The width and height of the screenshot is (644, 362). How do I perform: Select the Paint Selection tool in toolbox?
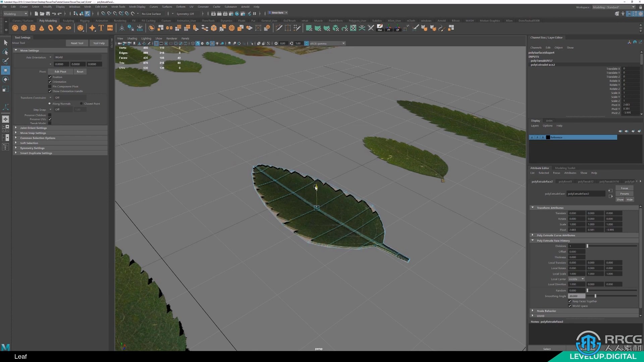click(5, 61)
